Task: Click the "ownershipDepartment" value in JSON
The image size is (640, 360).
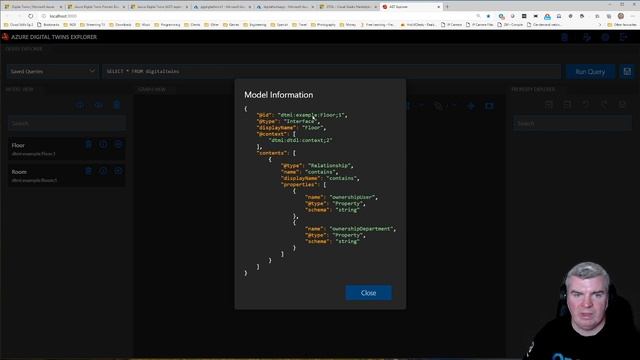Action: pyautogui.click(x=362, y=229)
